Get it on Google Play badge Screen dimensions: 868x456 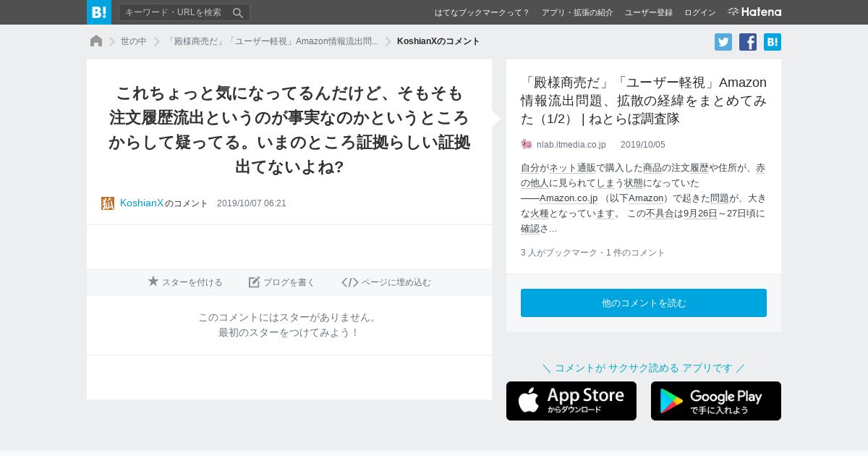tap(716, 401)
